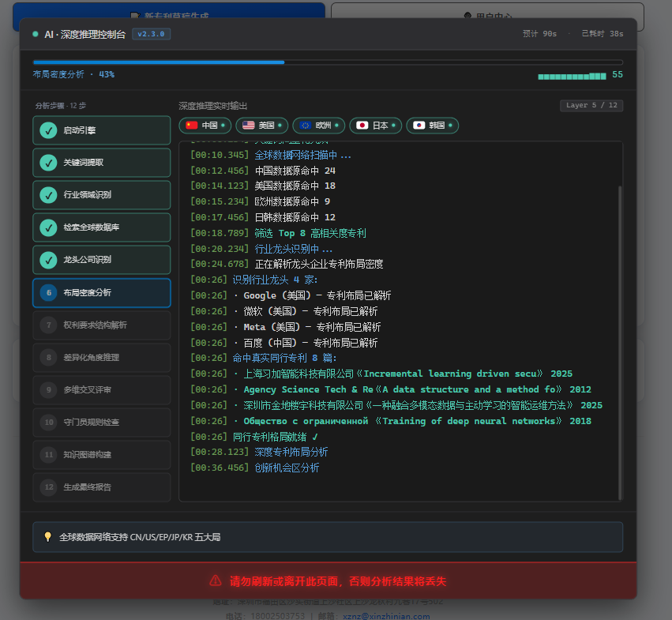Image resolution: width=672 pixels, height=620 pixels.
Task: Click the number 7 step badge
Action: [48, 325]
